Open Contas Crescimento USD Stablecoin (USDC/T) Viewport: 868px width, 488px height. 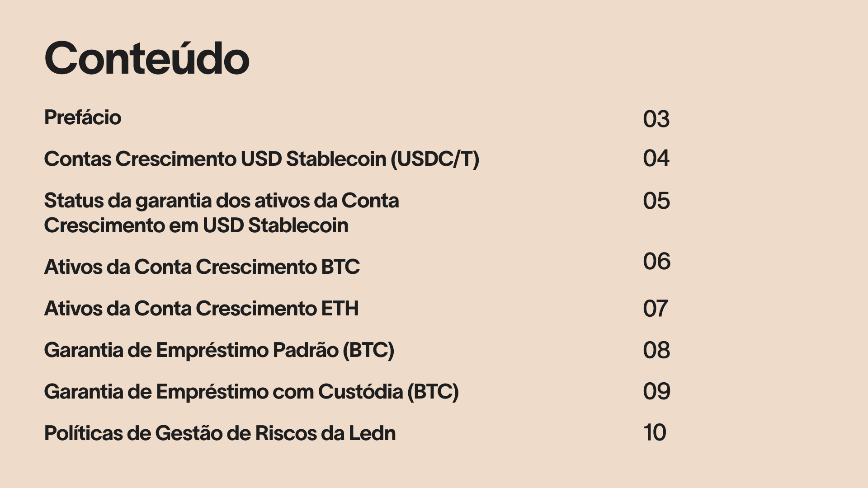click(x=262, y=159)
